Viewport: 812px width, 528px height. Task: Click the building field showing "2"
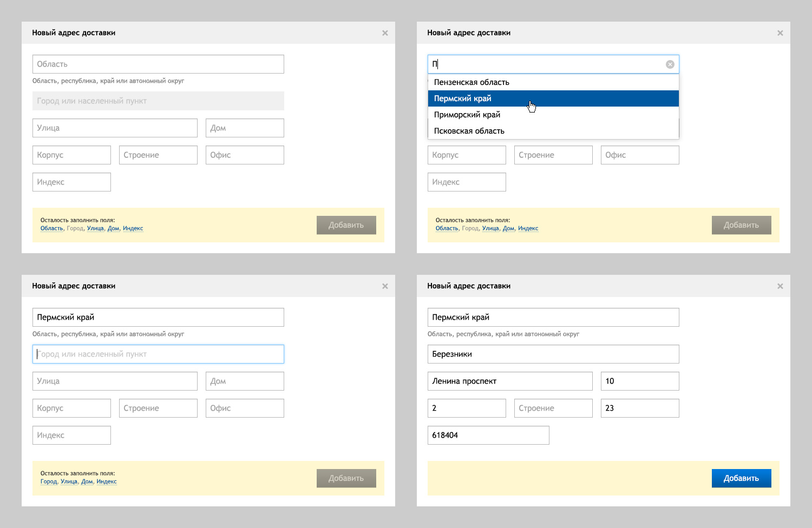pos(466,408)
